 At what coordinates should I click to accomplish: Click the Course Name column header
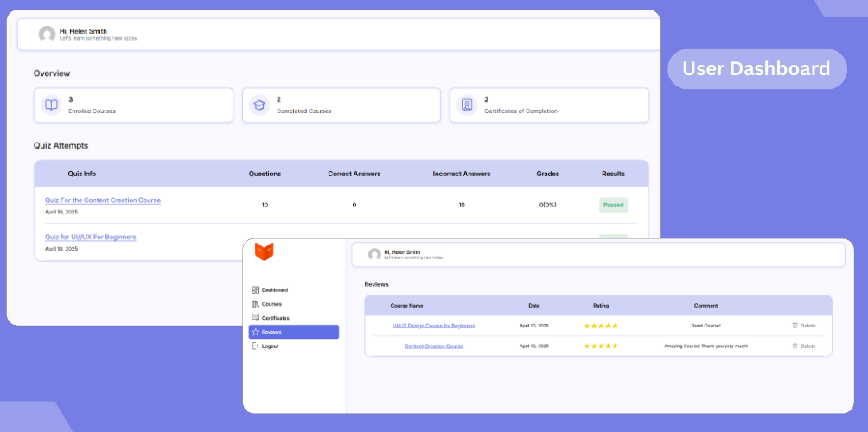[407, 305]
